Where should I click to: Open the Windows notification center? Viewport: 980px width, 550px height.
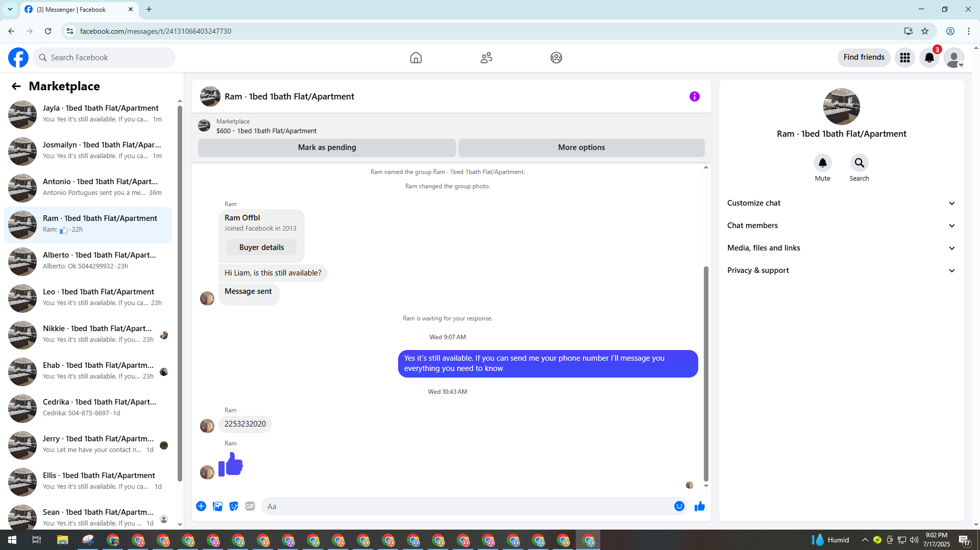point(964,540)
